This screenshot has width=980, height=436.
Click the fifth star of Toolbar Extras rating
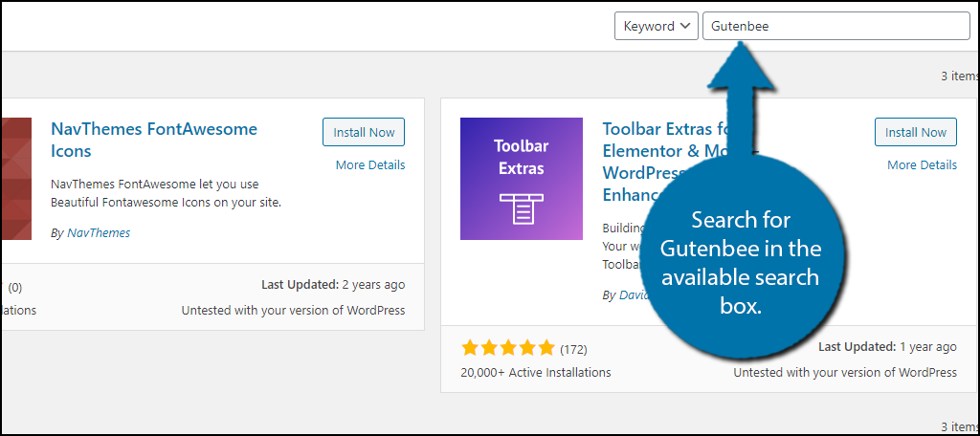tap(546, 347)
